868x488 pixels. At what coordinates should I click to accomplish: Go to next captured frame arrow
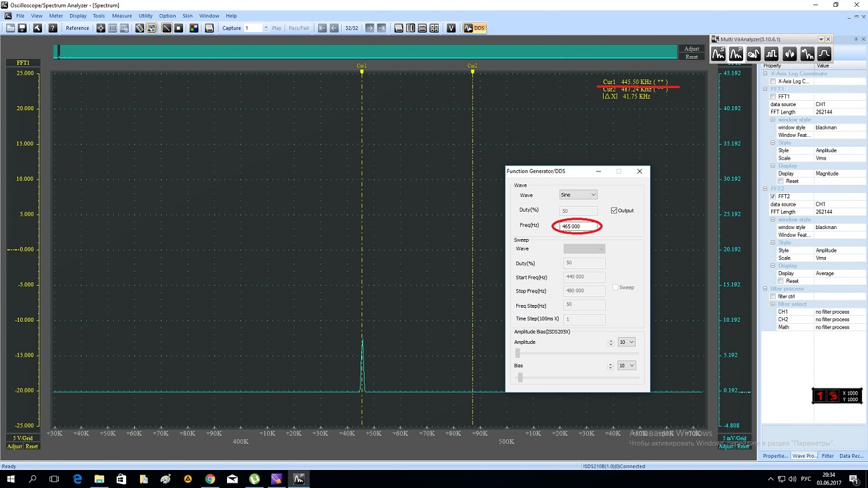tap(369, 28)
